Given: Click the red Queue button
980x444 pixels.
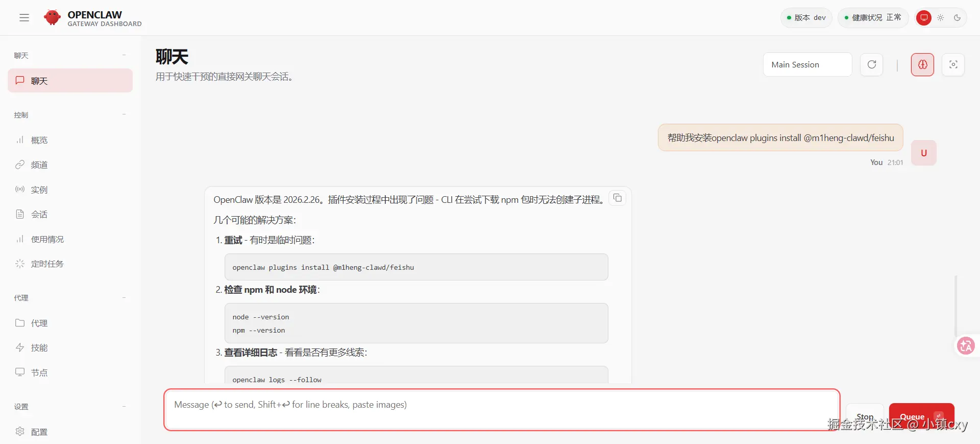Looking at the screenshot, I should coord(921,417).
